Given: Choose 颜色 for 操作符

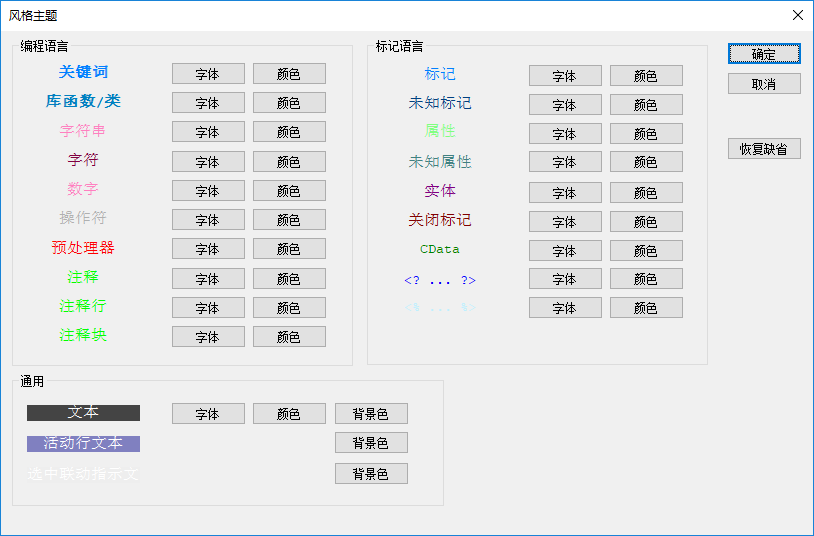Looking at the screenshot, I should (289, 220).
